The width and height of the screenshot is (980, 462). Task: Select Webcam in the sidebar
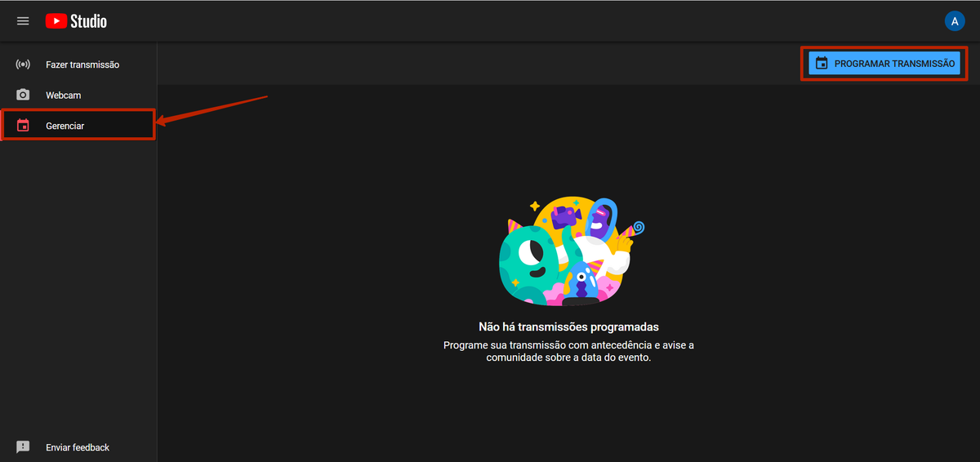click(x=78, y=96)
